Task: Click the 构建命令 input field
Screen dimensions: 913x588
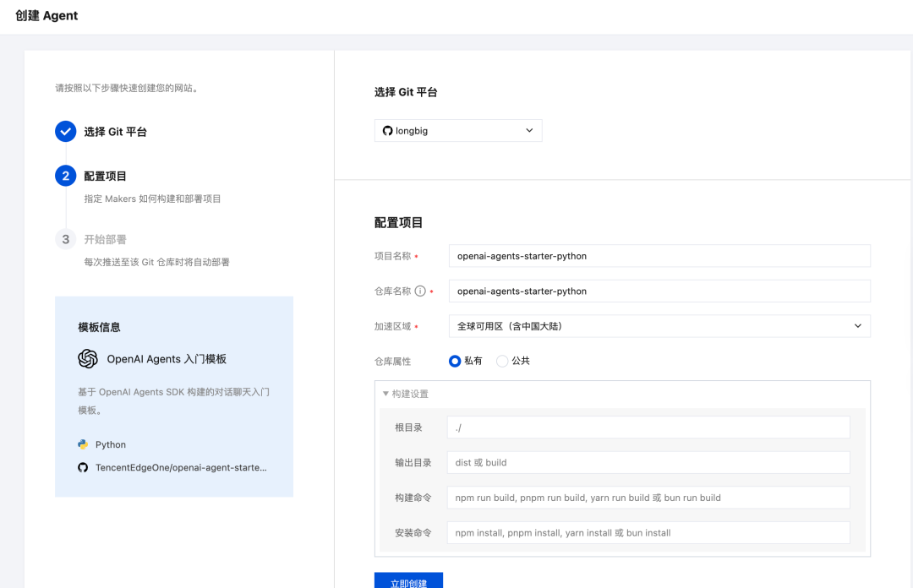Action: pos(648,498)
